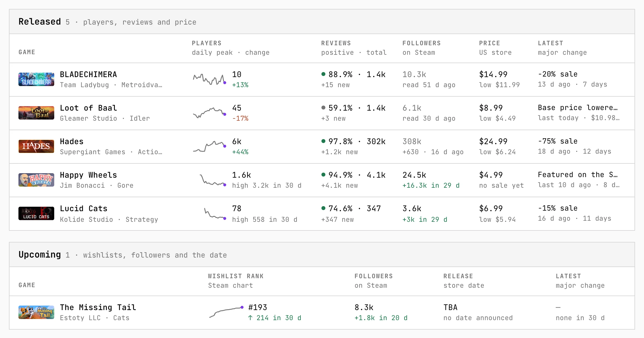The height and width of the screenshot is (338, 644).
Task: Click the Hades game logo thumbnail
Action: [36, 146]
